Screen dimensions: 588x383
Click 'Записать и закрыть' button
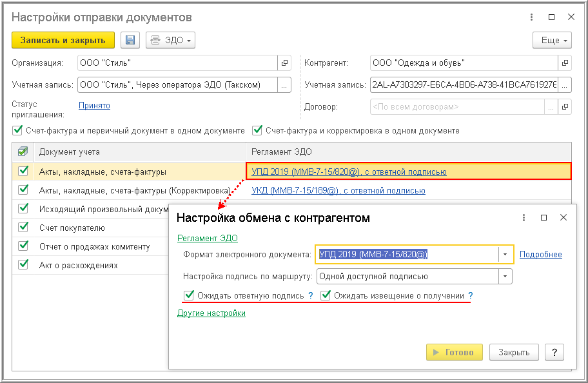[63, 40]
